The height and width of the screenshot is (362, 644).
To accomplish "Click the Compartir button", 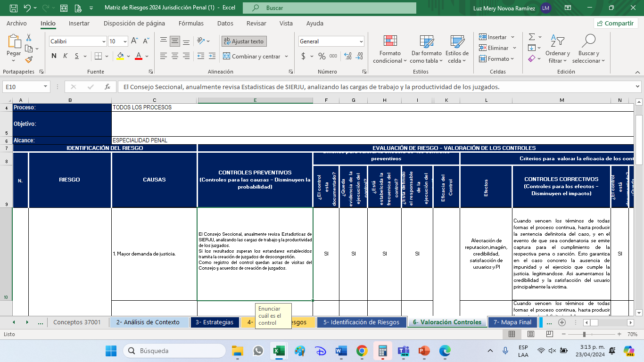I will [x=616, y=23].
